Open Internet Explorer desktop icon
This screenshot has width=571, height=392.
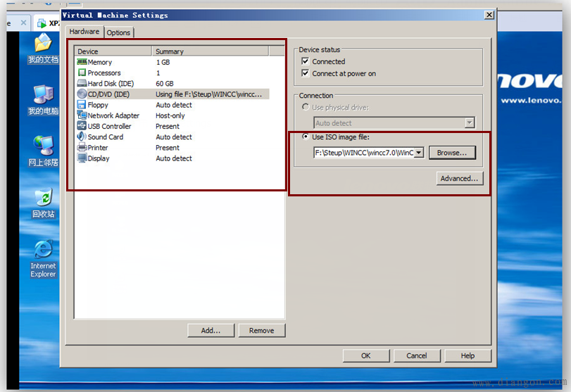(43, 252)
